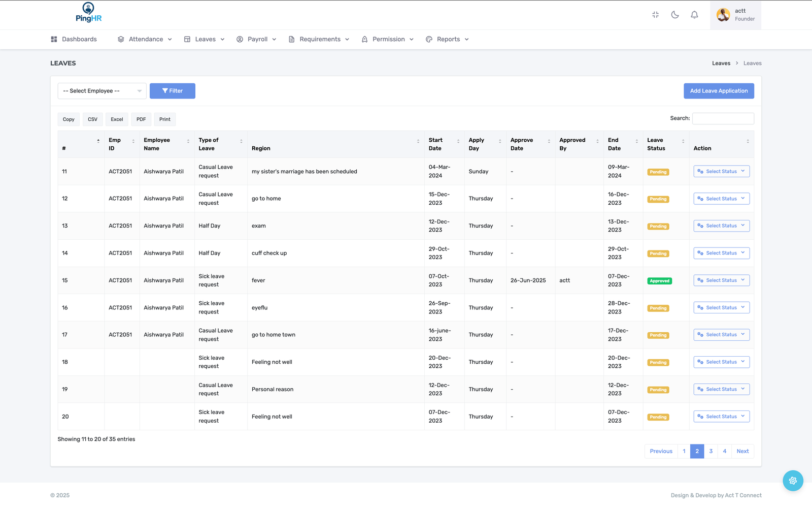Expand Select Status for row 11
Image resolution: width=812 pixels, height=508 pixels.
pyautogui.click(x=721, y=172)
